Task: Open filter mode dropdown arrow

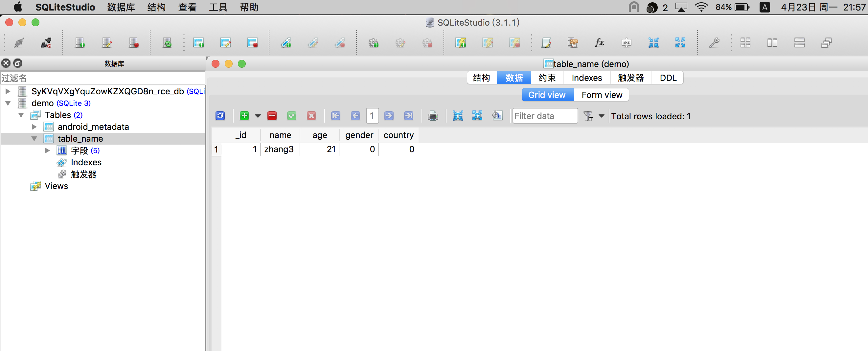Action: (x=602, y=116)
